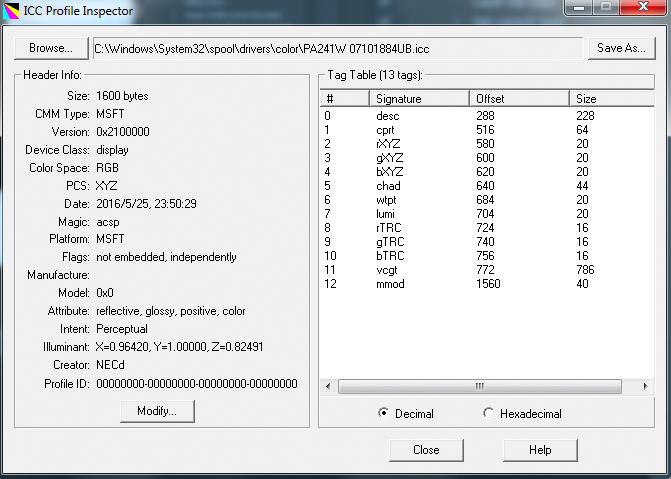The width and height of the screenshot is (671, 479).
Task: Click the Illuminant X=0.96420 value
Action: point(179,347)
